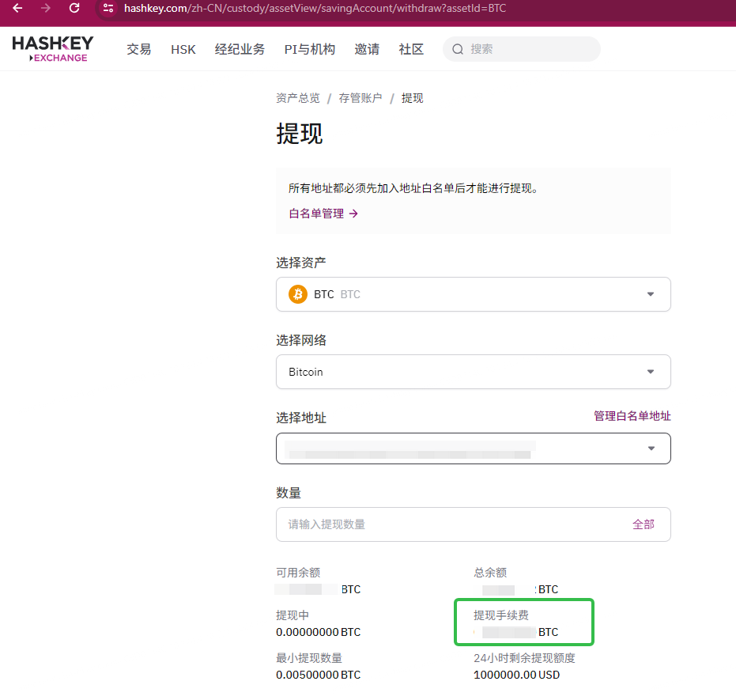Image resolution: width=736 pixels, height=700 pixels.
Task: Click the 最小提现数量 label
Action: coord(309,658)
